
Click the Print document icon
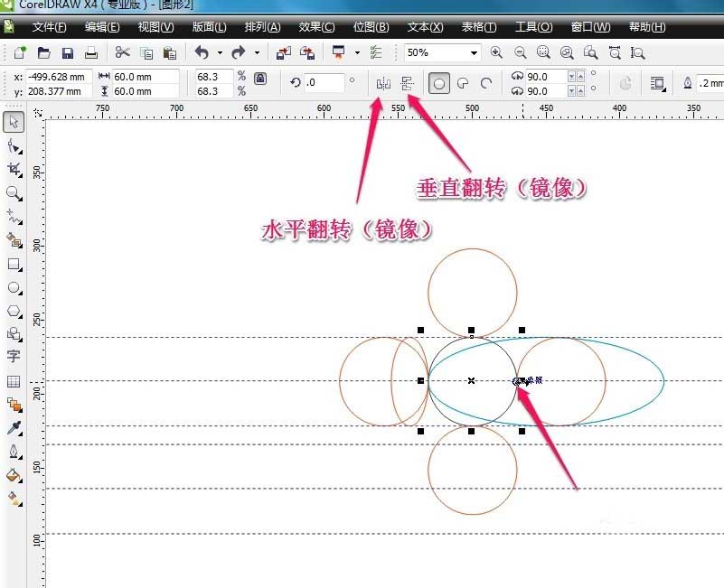pos(89,52)
